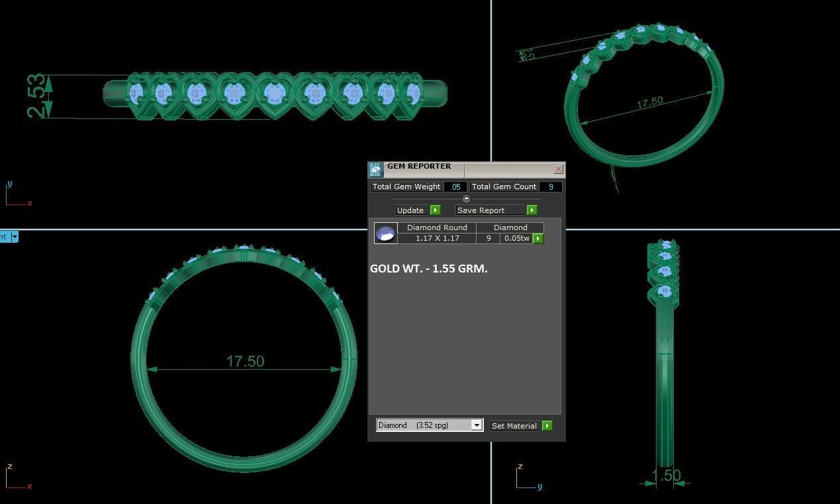Click the 'GOLD WT. - 1.55 GRM.' text
Viewport: 840px width, 504px height.
point(429,269)
